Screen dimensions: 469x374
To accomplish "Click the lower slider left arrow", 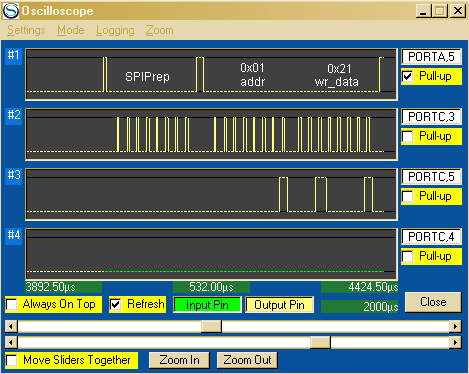I will (11, 342).
